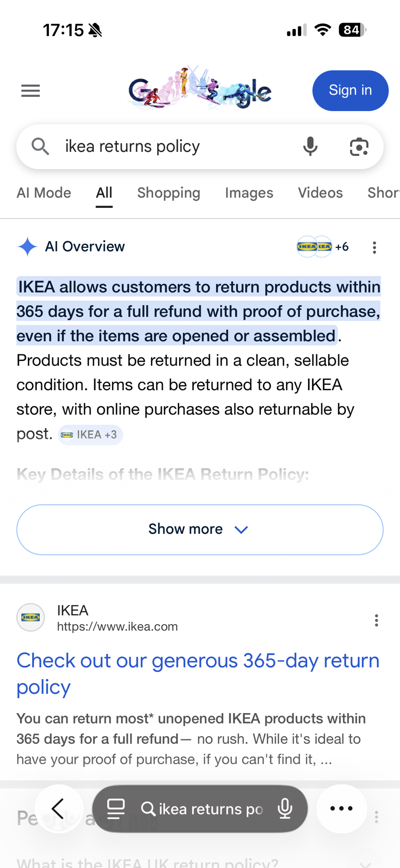The image size is (400, 868).
Task: Expand AI Overview with Show more
Action: click(x=200, y=529)
